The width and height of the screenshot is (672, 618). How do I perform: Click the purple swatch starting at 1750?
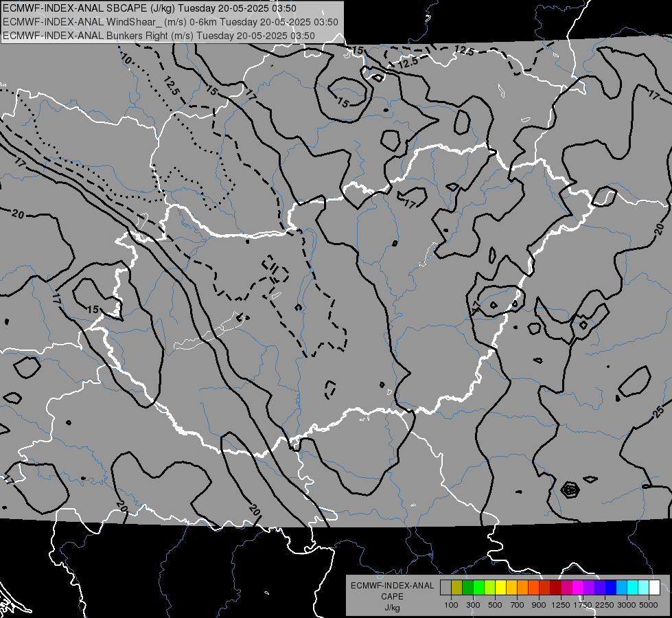[588, 588]
